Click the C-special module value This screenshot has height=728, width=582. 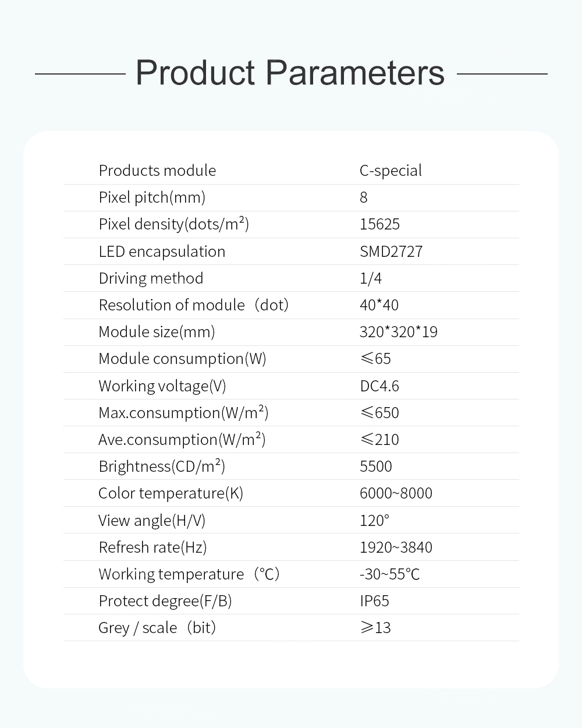point(391,171)
